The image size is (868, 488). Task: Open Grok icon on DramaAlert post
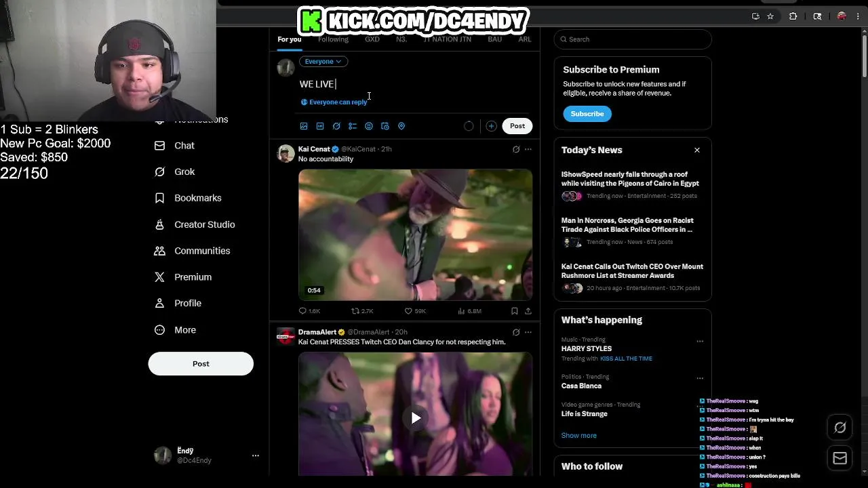pyautogui.click(x=516, y=332)
